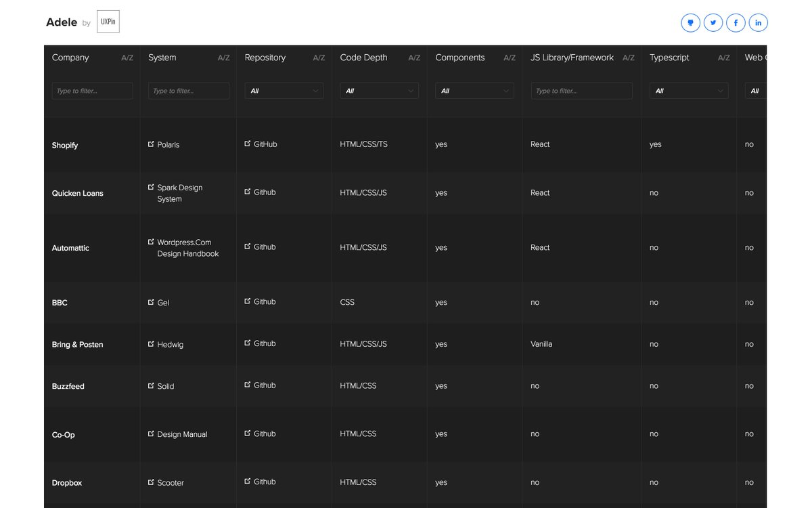Click Automattic row's repository external-link icon
The width and height of the screenshot is (812, 508).
[248, 247]
